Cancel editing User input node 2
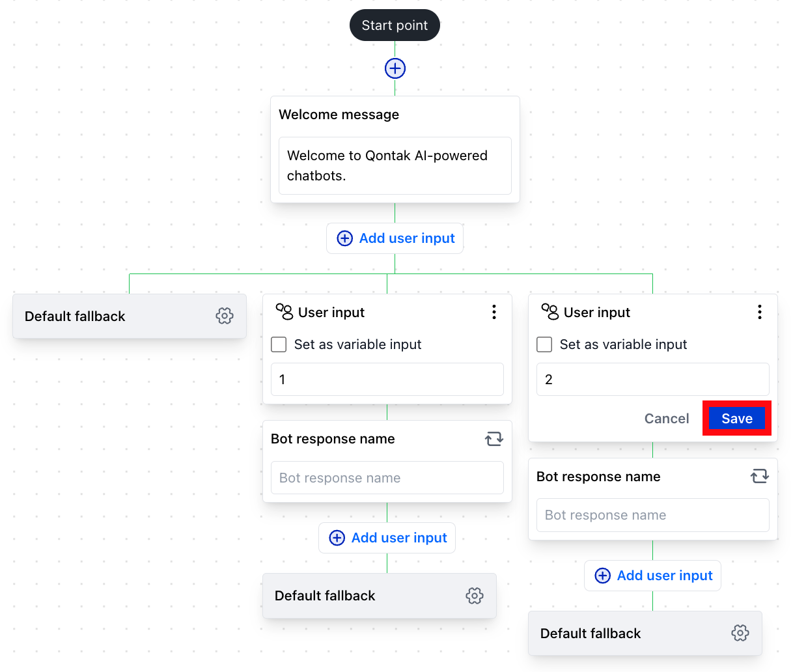The height and width of the screenshot is (672, 793). tap(667, 418)
